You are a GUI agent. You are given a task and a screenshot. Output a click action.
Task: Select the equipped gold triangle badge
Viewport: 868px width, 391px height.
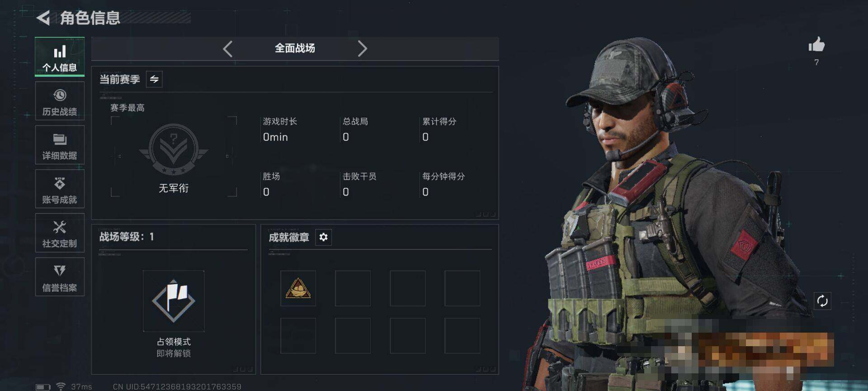(298, 288)
